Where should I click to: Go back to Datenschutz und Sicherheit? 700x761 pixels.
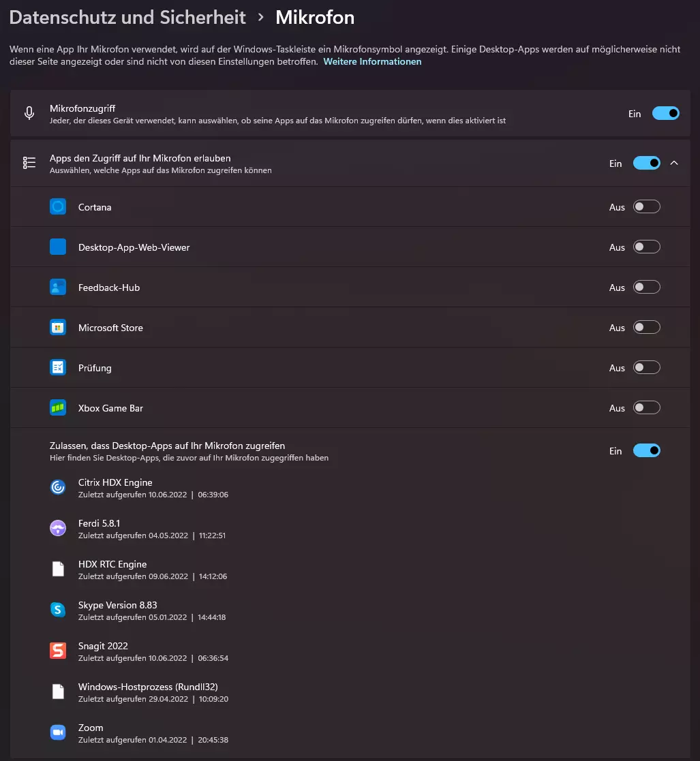[x=127, y=18]
